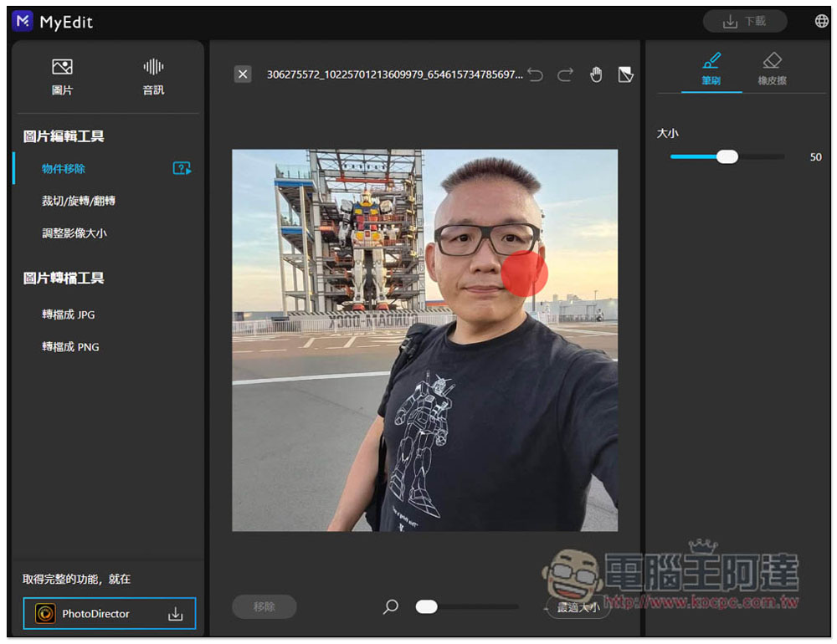Open 裁切/旋轉/翻轉 tool
837x644 pixels.
pos(79,201)
